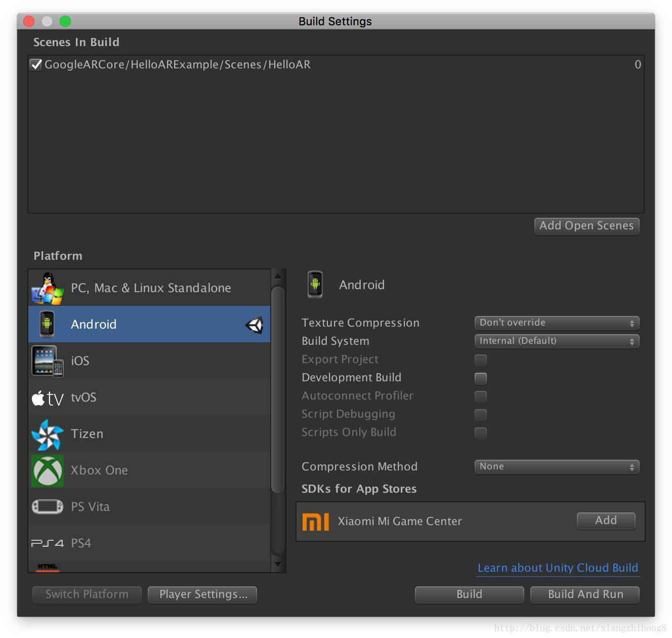Select the Tizen platform row
This screenshot has width=672, height=638.
tap(149, 433)
